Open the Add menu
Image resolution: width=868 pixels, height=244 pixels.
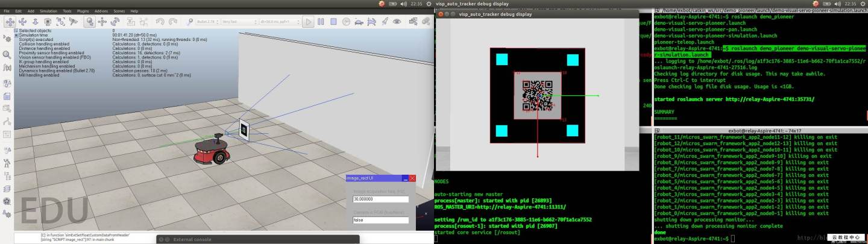31,11
